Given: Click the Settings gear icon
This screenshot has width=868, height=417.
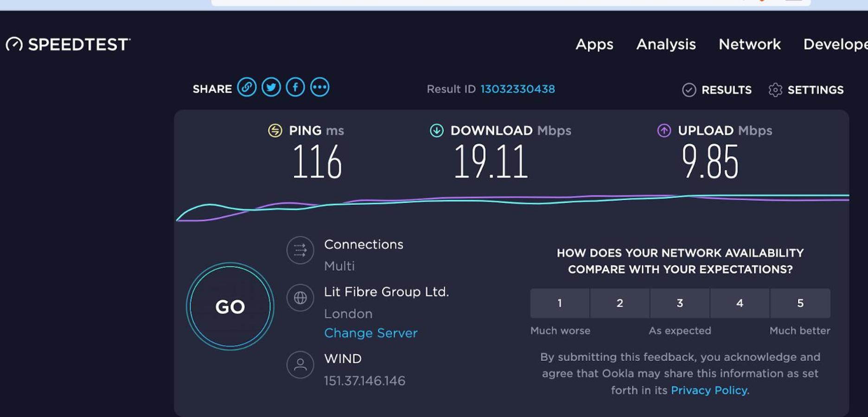Looking at the screenshot, I should pos(775,90).
